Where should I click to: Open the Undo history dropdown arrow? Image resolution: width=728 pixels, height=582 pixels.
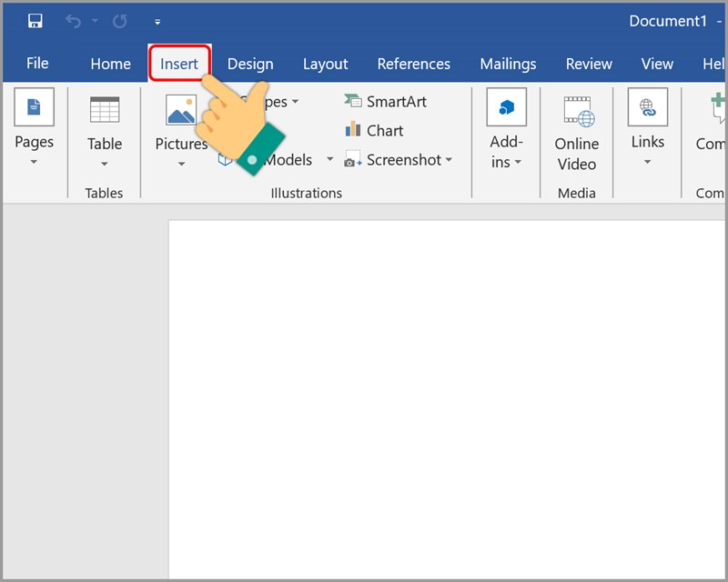pyautogui.click(x=96, y=20)
